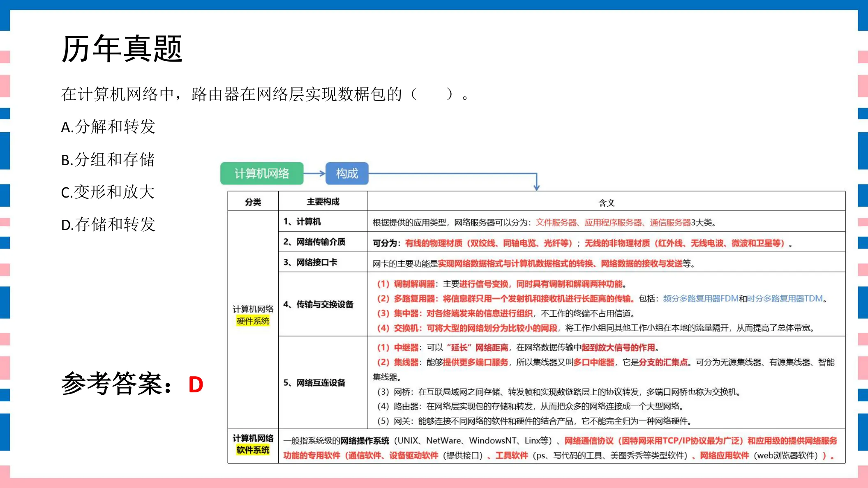Image resolution: width=868 pixels, height=488 pixels.
Task: Click the 主要构成 table header
Action: pyautogui.click(x=323, y=202)
